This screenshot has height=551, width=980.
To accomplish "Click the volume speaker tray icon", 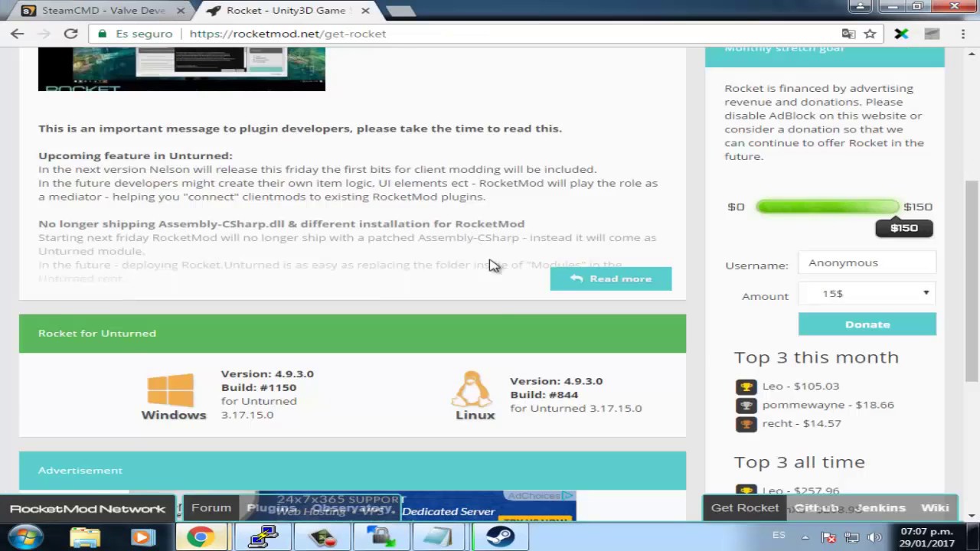I will click(x=875, y=538).
